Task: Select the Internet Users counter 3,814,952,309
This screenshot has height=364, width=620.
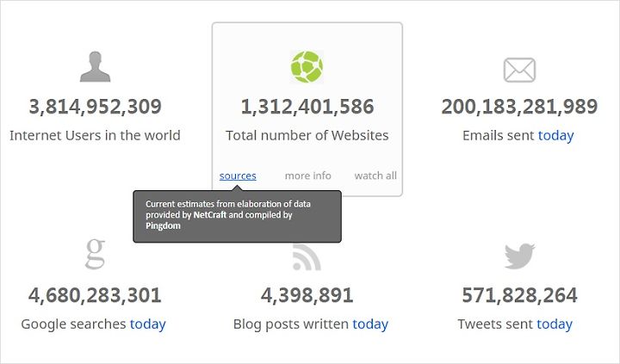Action: (x=96, y=107)
